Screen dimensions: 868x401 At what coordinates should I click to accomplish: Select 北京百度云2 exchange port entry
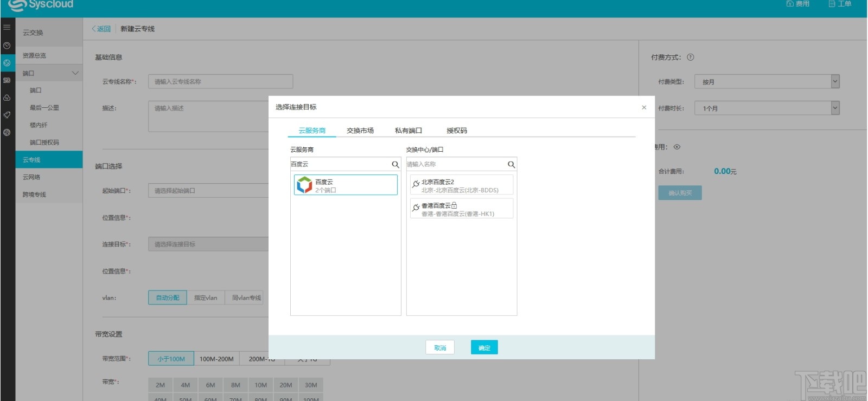[462, 185]
